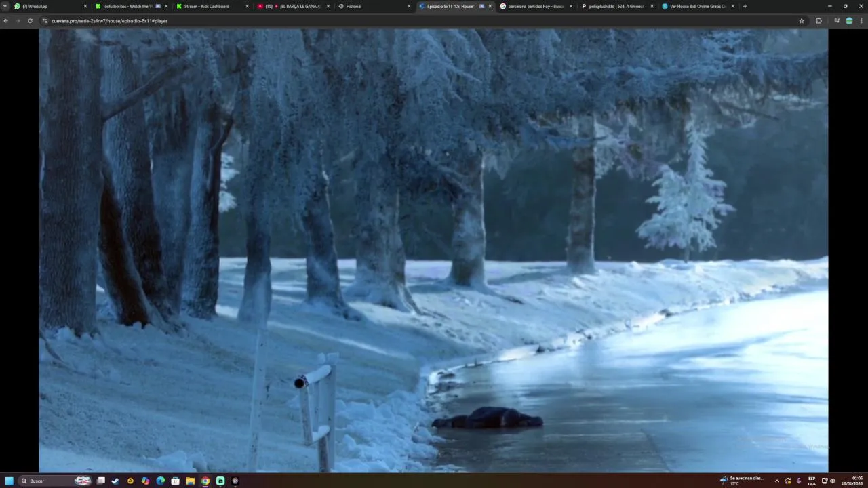Viewport: 868px width, 488px height.
Task: Change the ESP LAA keyboard language
Action: click(x=812, y=481)
